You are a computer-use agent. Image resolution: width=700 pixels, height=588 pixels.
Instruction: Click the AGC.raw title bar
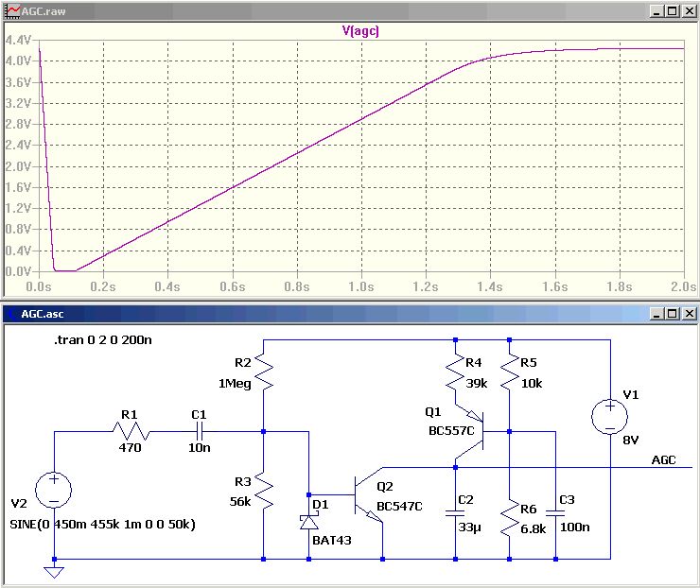point(350,11)
